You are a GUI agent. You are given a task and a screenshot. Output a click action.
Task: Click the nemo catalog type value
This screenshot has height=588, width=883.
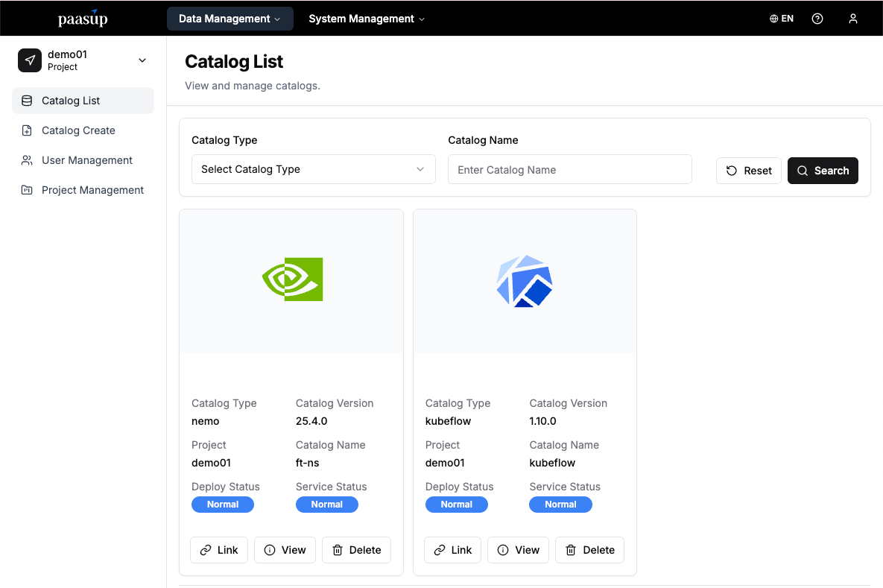pyautogui.click(x=206, y=421)
